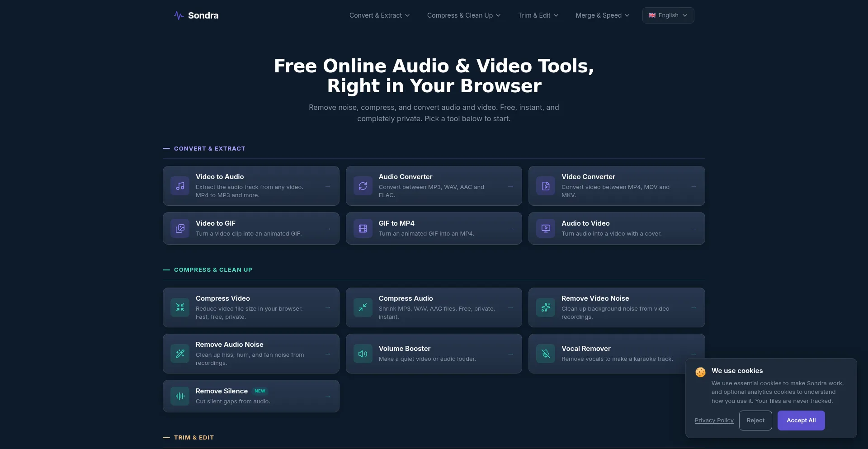
Task: Click the NEW badge on Remove Silence
Action: 260,391
